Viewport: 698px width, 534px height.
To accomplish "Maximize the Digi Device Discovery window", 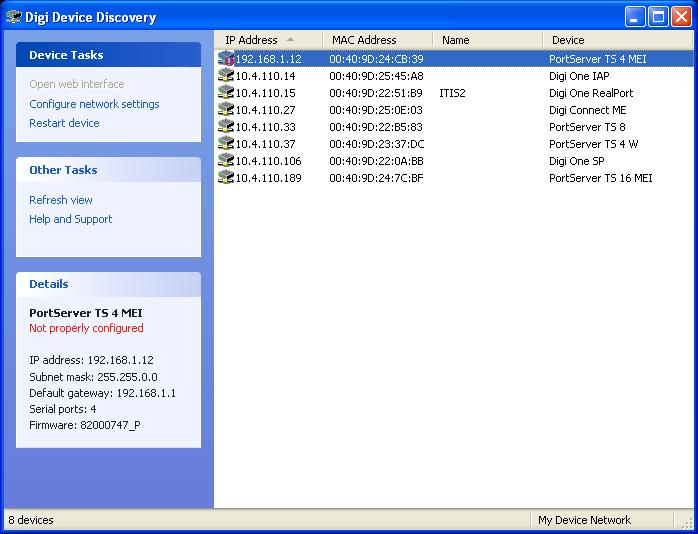I will click(x=659, y=16).
